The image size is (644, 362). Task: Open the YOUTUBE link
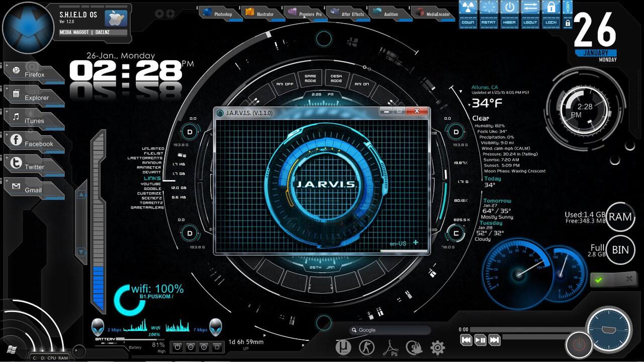tap(151, 184)
